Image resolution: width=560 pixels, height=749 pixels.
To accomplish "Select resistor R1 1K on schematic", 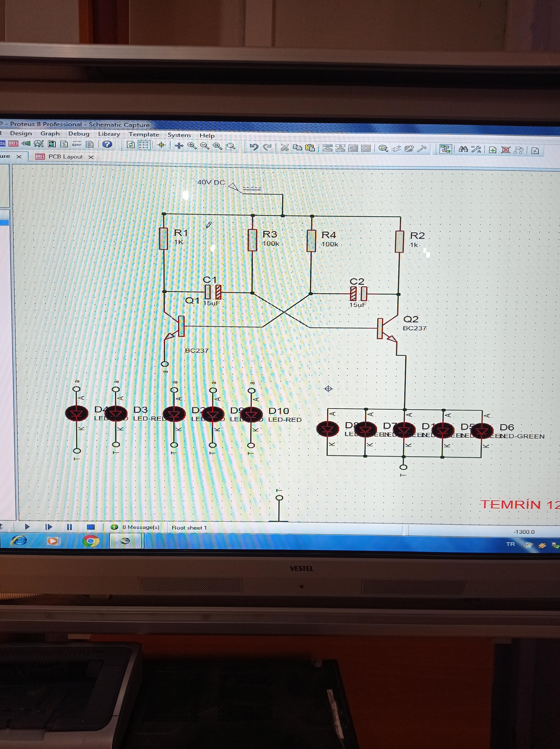I will [x=164, y=238].
